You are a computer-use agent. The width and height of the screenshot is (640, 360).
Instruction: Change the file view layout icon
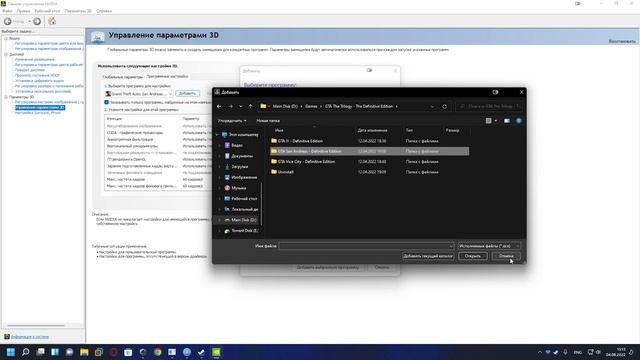[x=489, y=121]
